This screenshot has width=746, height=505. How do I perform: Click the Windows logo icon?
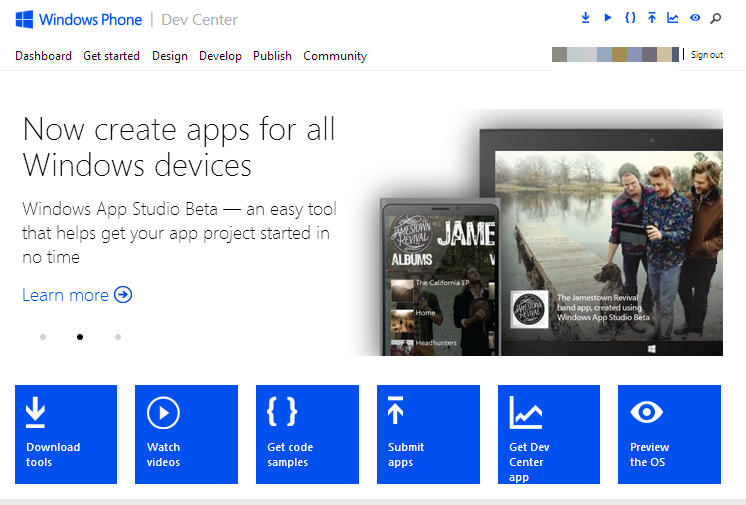[24, 20]
